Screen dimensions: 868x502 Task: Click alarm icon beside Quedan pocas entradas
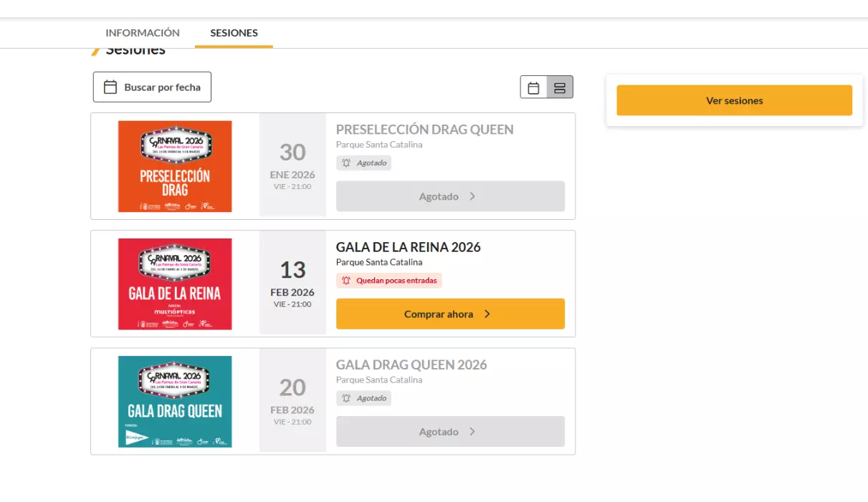tap(346, 281)
